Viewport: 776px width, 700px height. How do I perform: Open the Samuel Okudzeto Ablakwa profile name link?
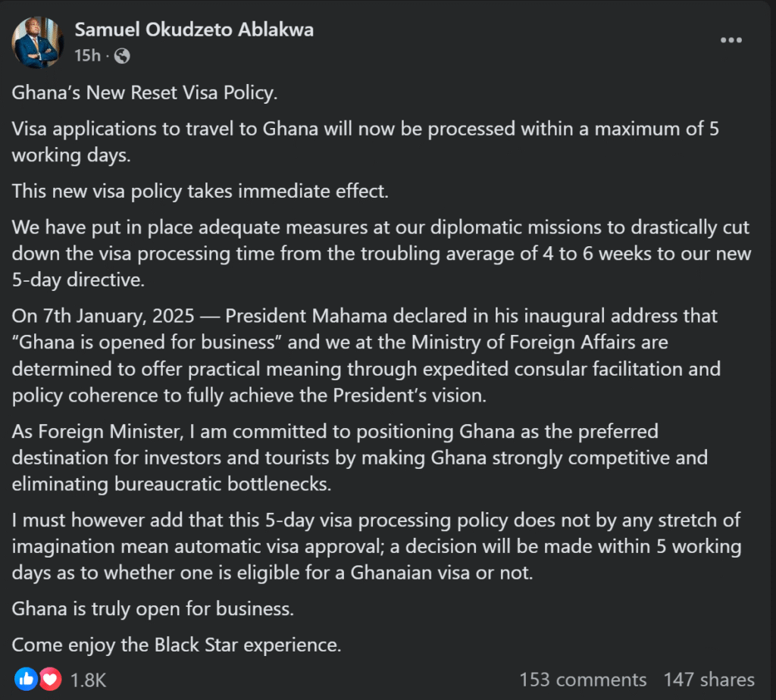(x=194, y=30)
